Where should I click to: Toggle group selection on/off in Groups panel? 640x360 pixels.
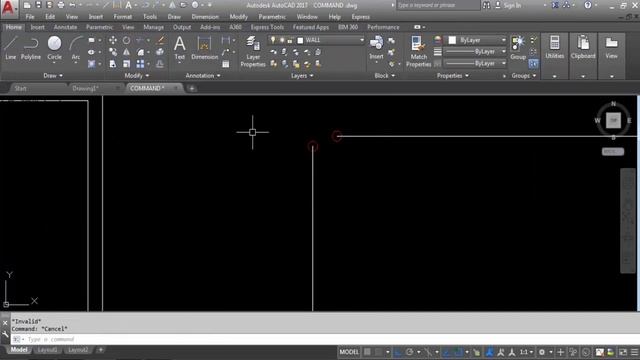point(533,64)
